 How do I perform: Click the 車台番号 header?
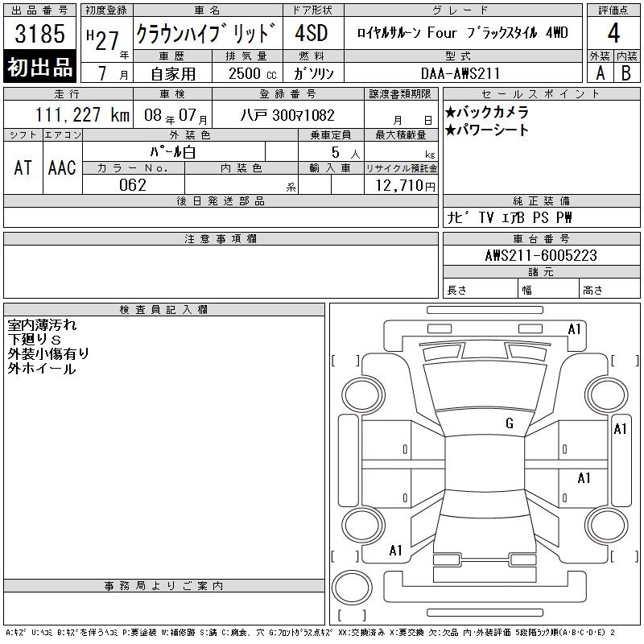pos(541,238)
